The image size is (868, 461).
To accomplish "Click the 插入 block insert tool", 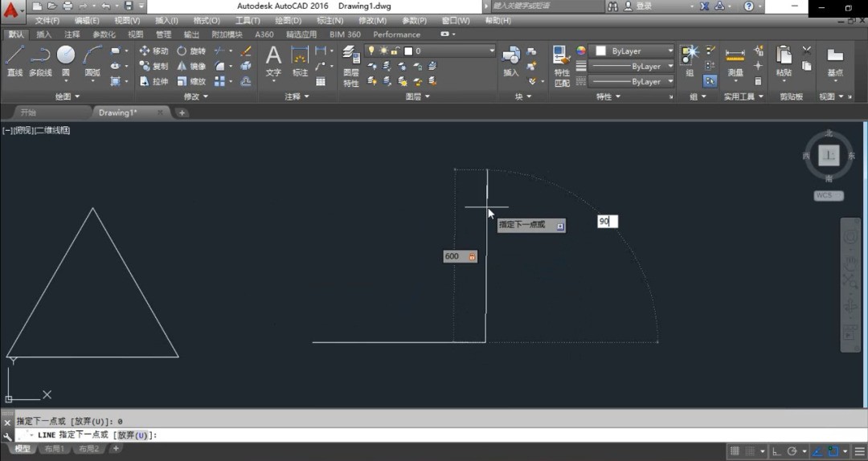I will point(511,61).
